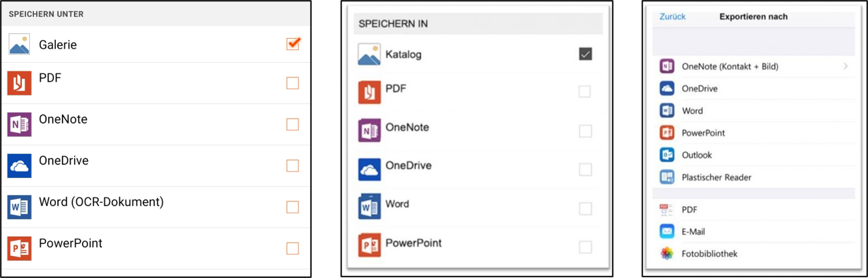Screen dimensions: 868x278
Task: Click the OneDrive cloud icon in Exportieren nach list
Action: coord(667,89)
